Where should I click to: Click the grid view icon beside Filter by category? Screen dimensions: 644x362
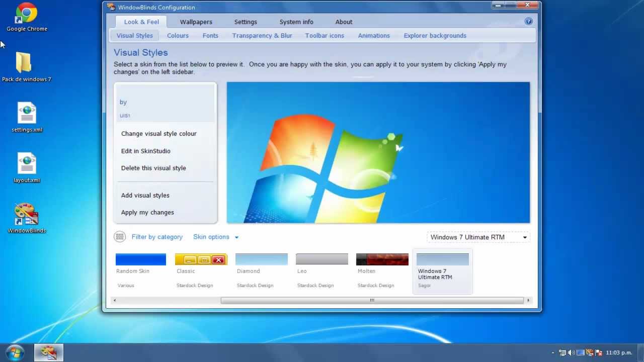(120, 237)
